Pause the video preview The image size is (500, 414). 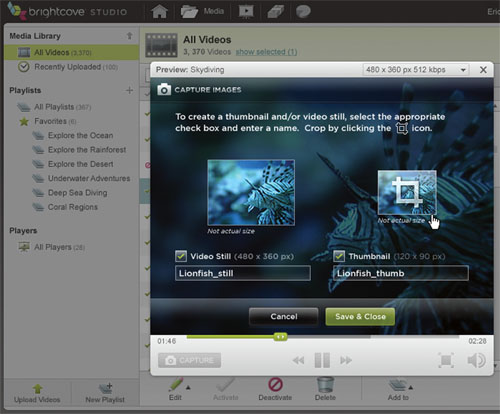(322, 360)
